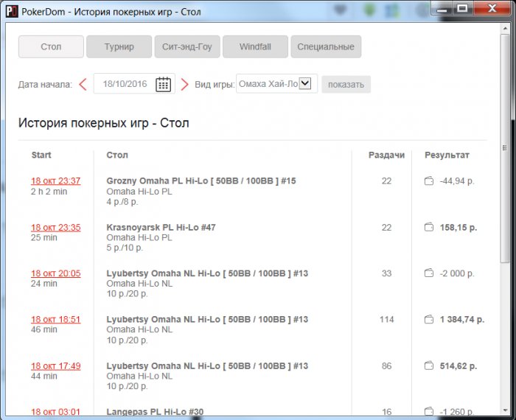Click the start date input field
The height and width of the screenshot is (420, 516).
coord(125,84)
